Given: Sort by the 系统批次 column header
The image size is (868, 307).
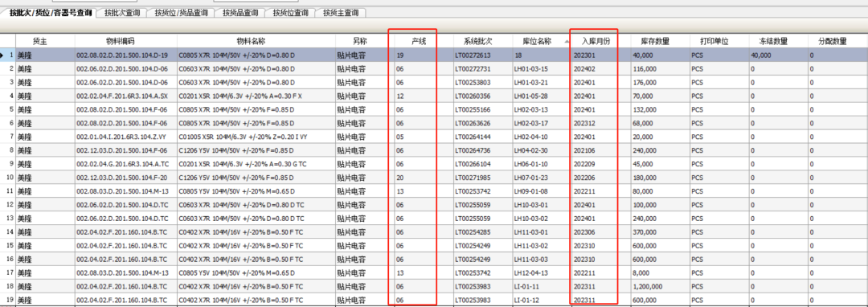Looking at the screenshot, I should [x=477, y=41].
